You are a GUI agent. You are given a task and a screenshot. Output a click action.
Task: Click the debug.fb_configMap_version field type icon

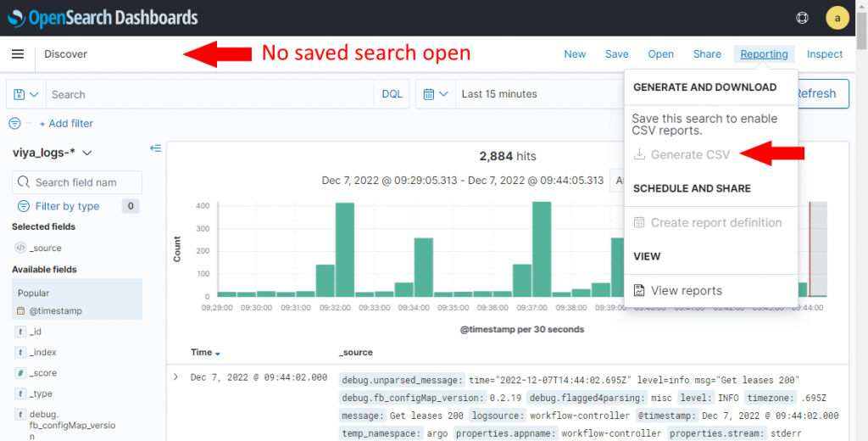20,415
